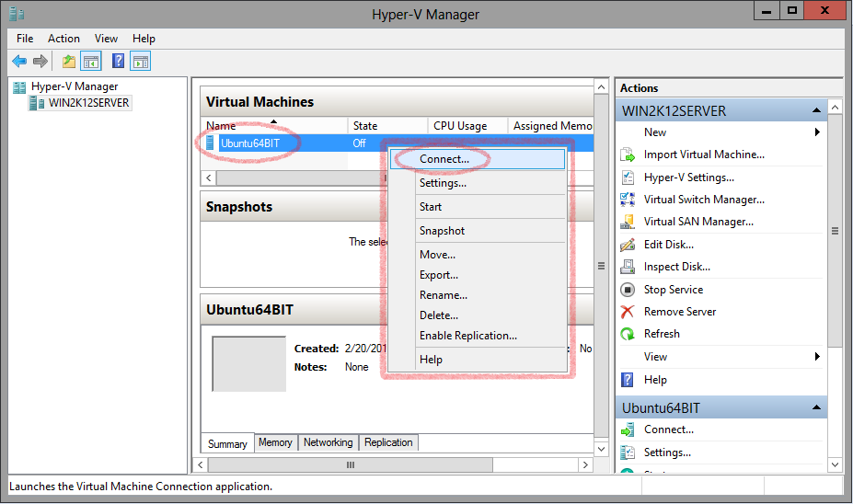Viewport: 853px width, 504px height.
Task: Sort by the State column header
Action: click(388, 126)
